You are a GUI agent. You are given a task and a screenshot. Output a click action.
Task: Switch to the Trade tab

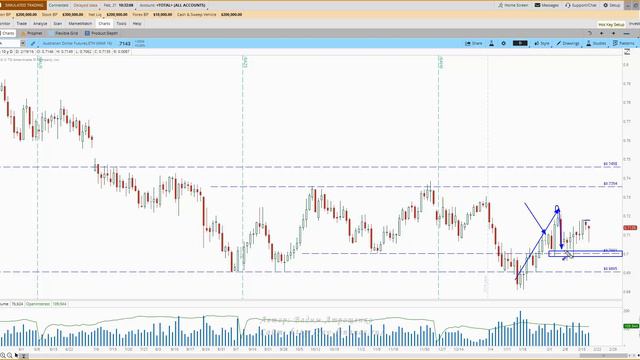[x=22, y=24]
